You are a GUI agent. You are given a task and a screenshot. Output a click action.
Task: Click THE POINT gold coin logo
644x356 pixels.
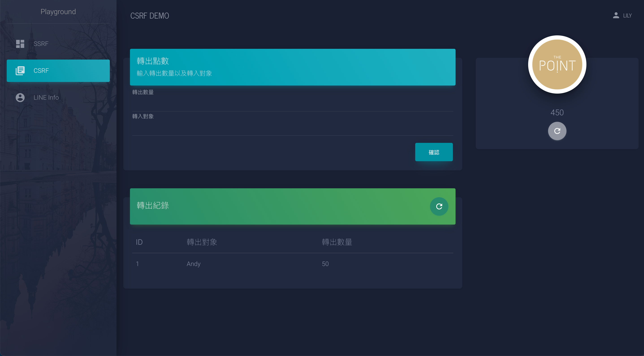(557, 64)
